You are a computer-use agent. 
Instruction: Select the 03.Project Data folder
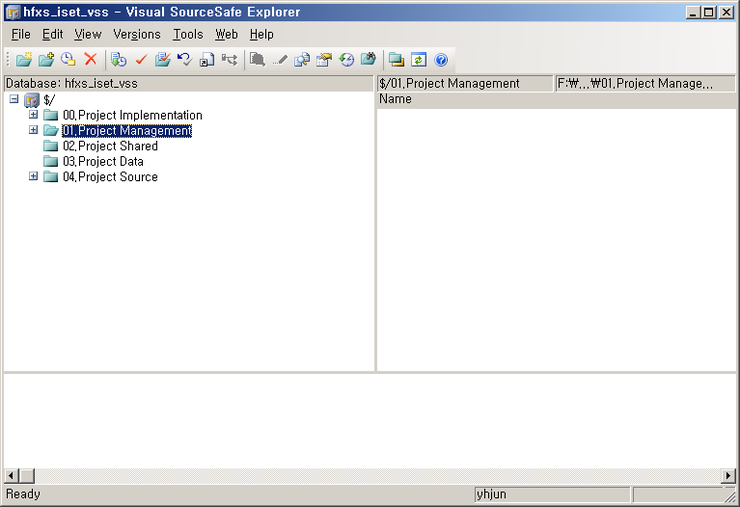coord(102,161)
